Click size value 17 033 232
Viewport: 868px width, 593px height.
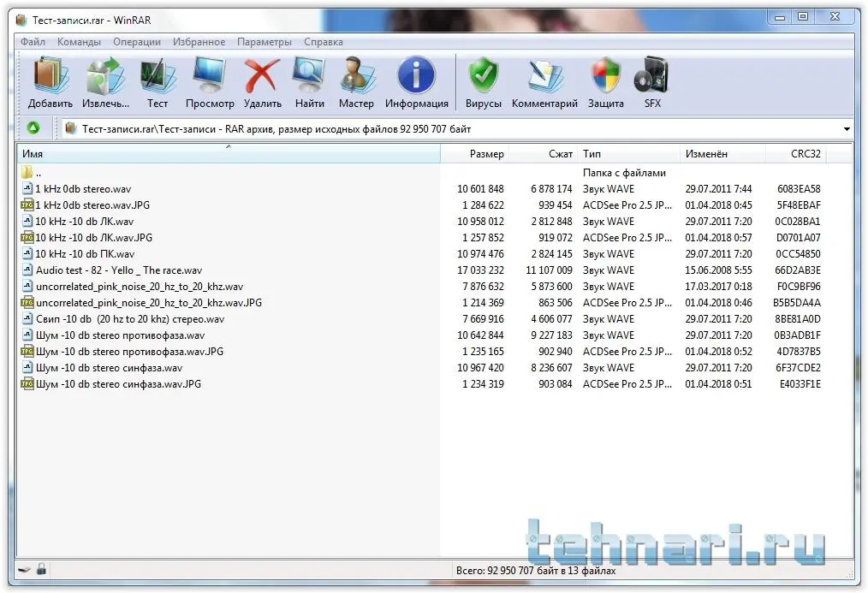click(x=480, y=270)
